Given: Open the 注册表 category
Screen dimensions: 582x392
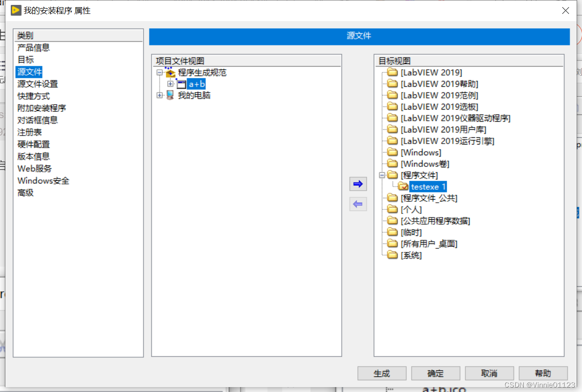Looking at the screenshot, I should point(30,132).
